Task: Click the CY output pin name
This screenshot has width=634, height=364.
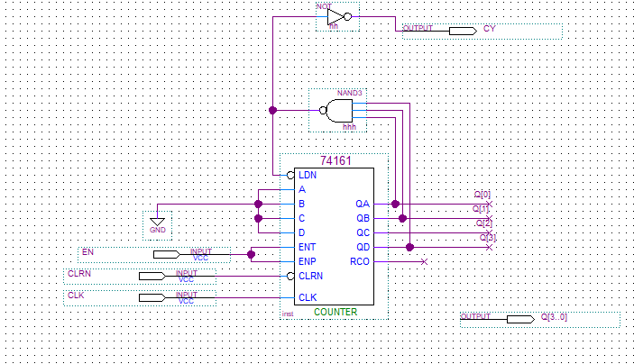Action: click(489, 29)
